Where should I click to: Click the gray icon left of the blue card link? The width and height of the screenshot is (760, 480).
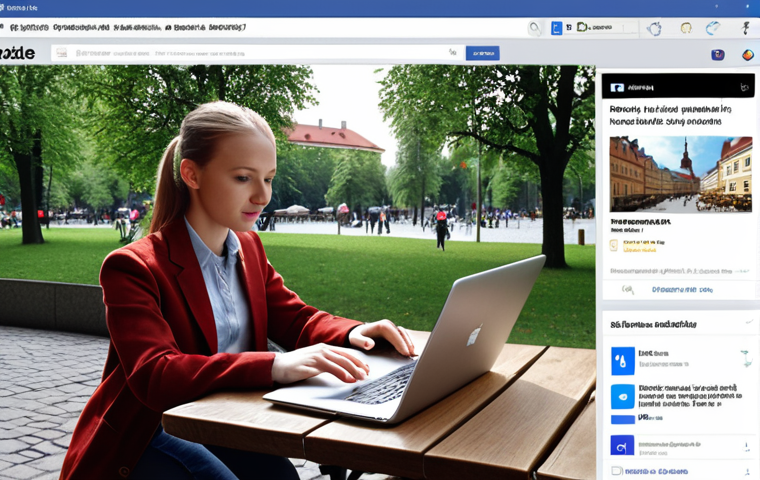click(x=628, y=290)
